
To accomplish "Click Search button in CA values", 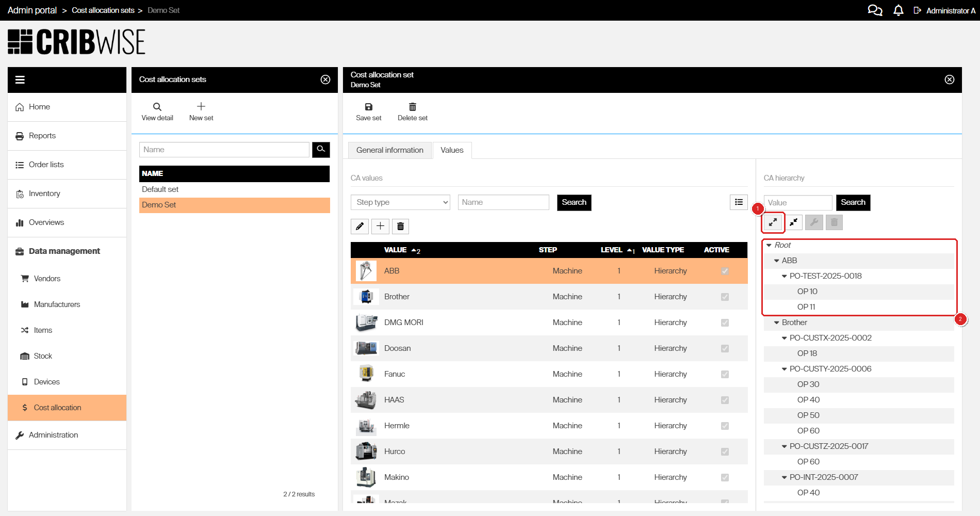I will tap(574, 202).
